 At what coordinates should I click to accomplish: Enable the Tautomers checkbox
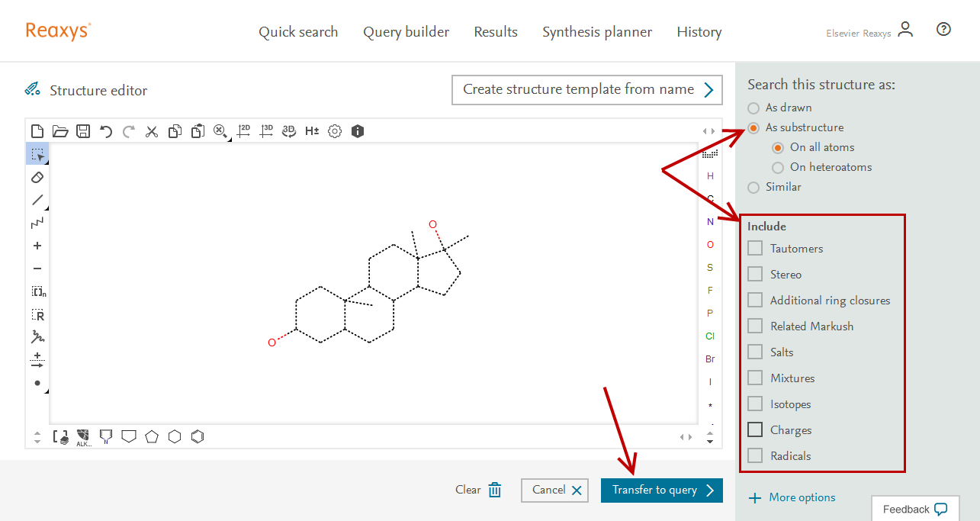coord(755,249)
